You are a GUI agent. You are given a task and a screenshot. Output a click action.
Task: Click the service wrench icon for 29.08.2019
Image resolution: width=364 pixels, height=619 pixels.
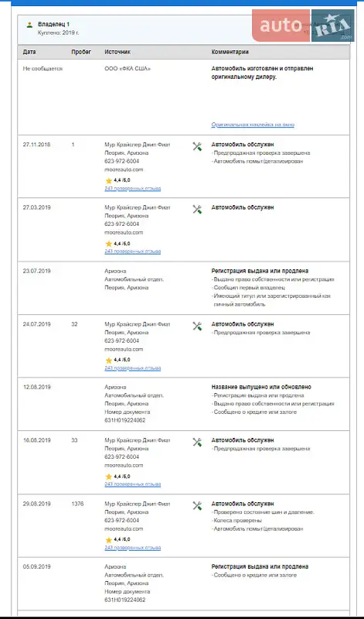[197, 506]
